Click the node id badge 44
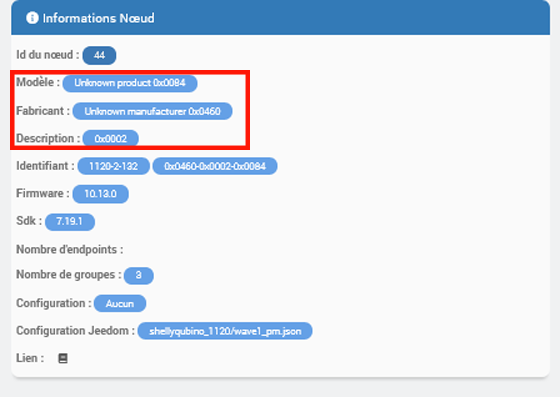Image resolution: width=560 pixels, height=397 pixels. click(99, 55)
